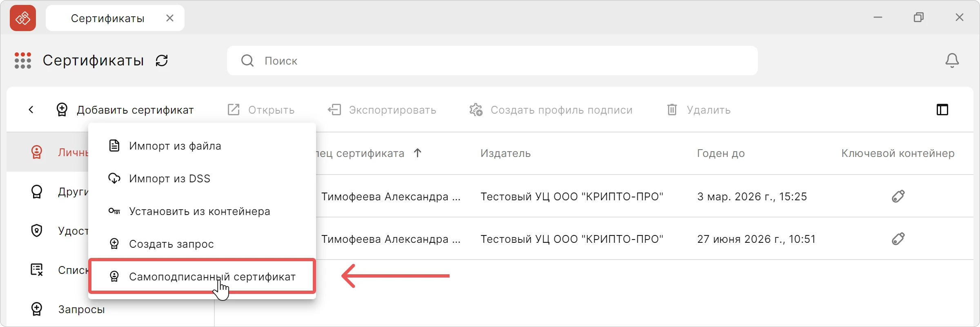This screenshot has width=980, height=327.
Task: Click the Запросы badge sidebar icon
Action: 37,309
